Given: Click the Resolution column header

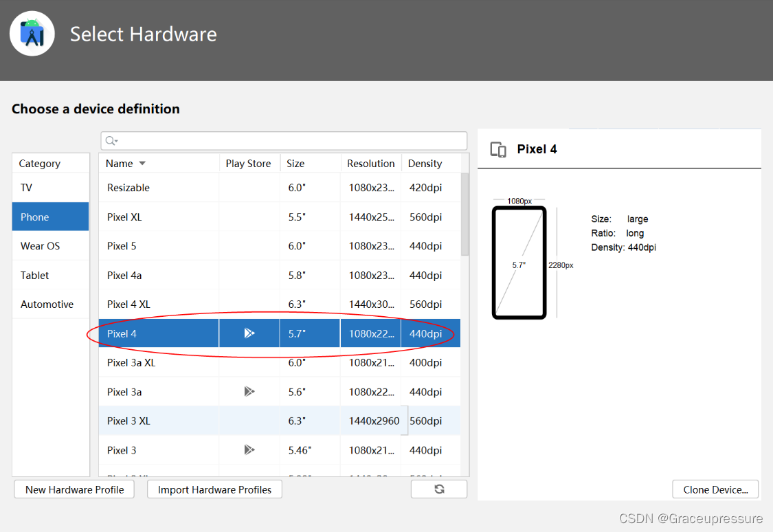Looking at the screenshot, I should pos(371,163).
